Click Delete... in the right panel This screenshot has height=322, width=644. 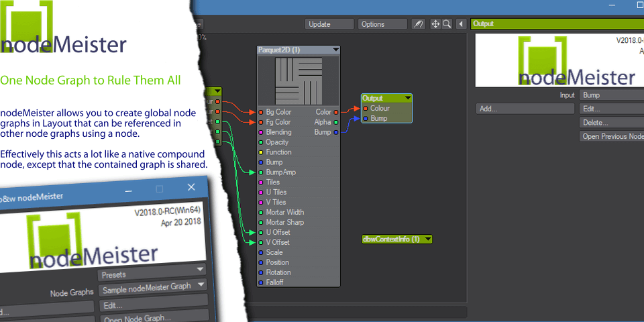pyautogui.click(x=610, y=123)
